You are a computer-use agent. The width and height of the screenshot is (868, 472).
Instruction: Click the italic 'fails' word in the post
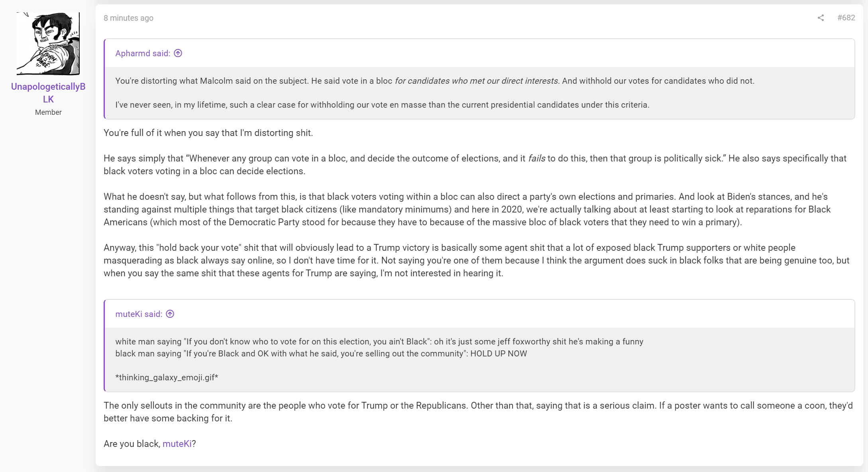point(536,158)
